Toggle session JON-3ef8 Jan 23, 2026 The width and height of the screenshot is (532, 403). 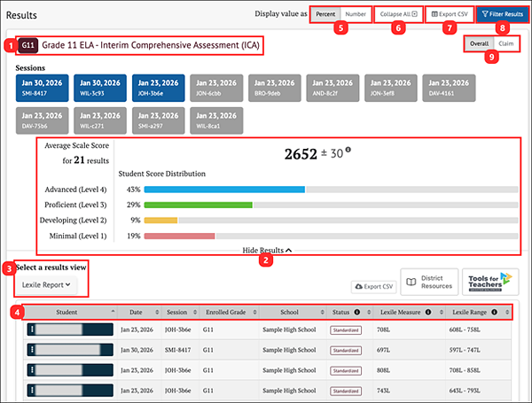(x=391, y=88)
